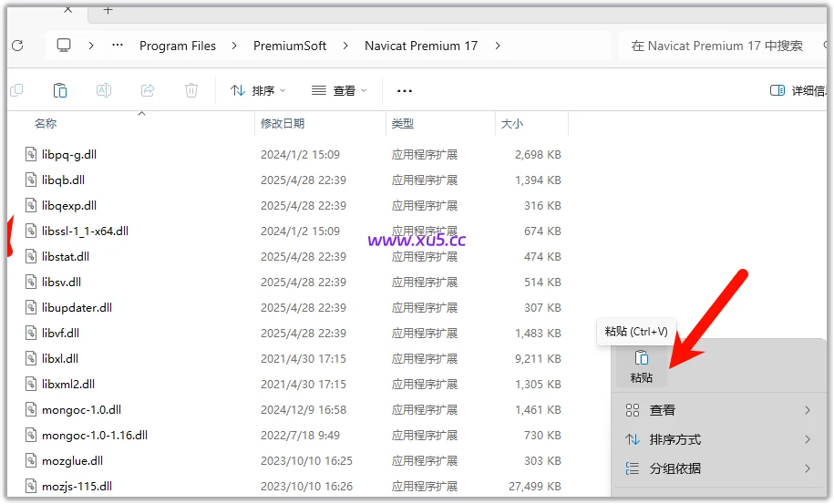Click the search box for Navicat Premium 17
The width and height of the screenshot is (834, 504).
click(x=720, y=46)
